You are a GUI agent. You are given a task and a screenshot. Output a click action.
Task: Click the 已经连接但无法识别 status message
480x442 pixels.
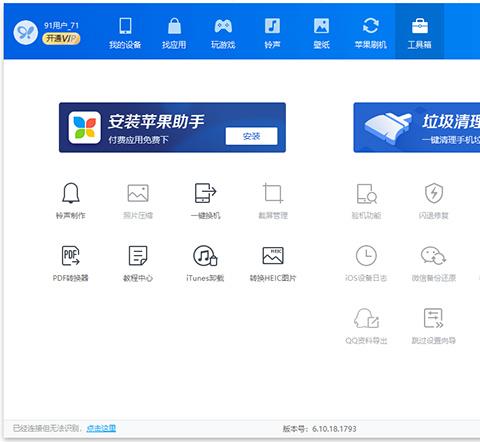coord(47,428)
